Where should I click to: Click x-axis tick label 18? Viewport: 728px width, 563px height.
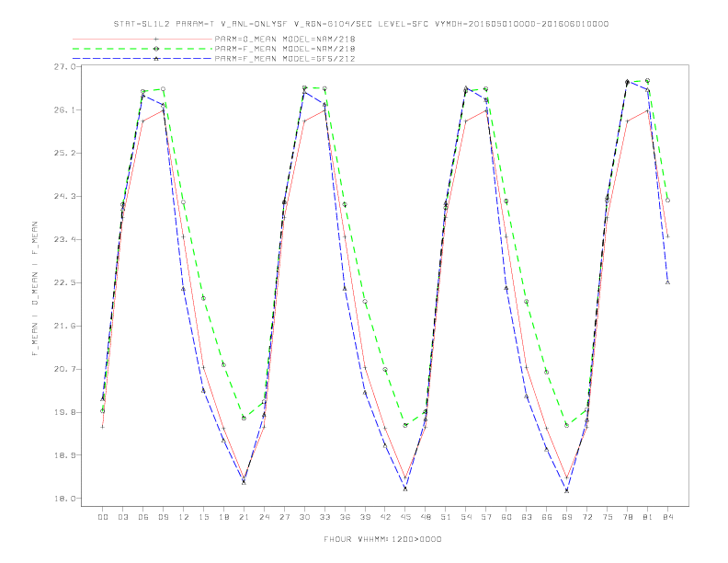(x=223, y=517)
